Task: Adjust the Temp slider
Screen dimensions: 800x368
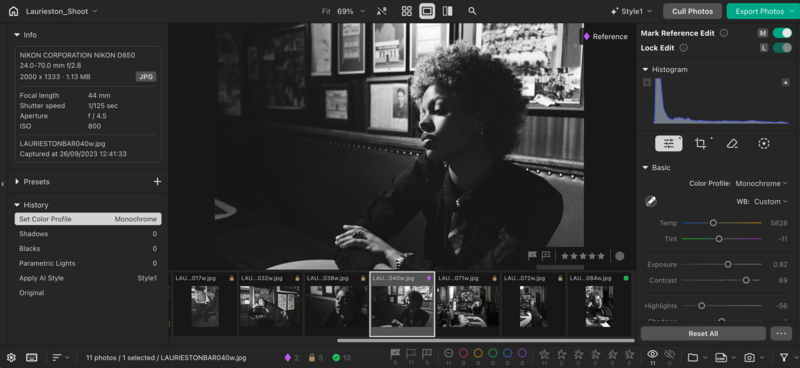Action: (x=713, y=223)
